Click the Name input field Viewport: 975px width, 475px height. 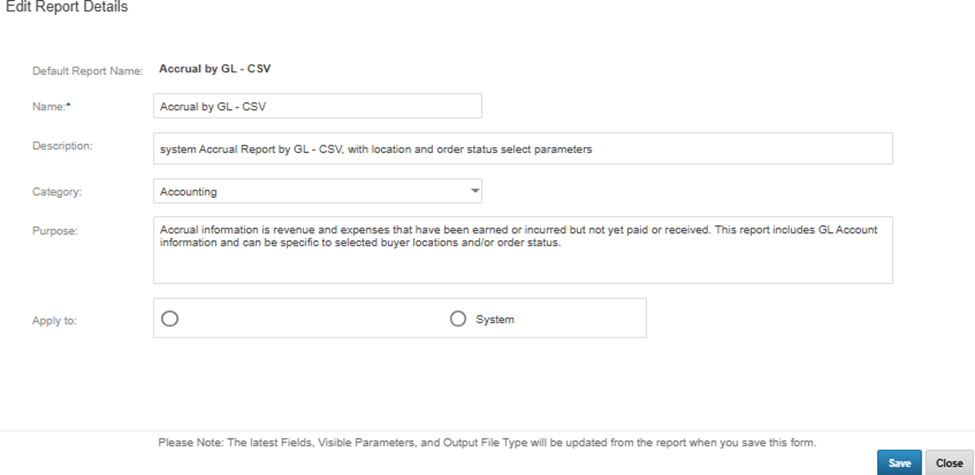(317, 106)
